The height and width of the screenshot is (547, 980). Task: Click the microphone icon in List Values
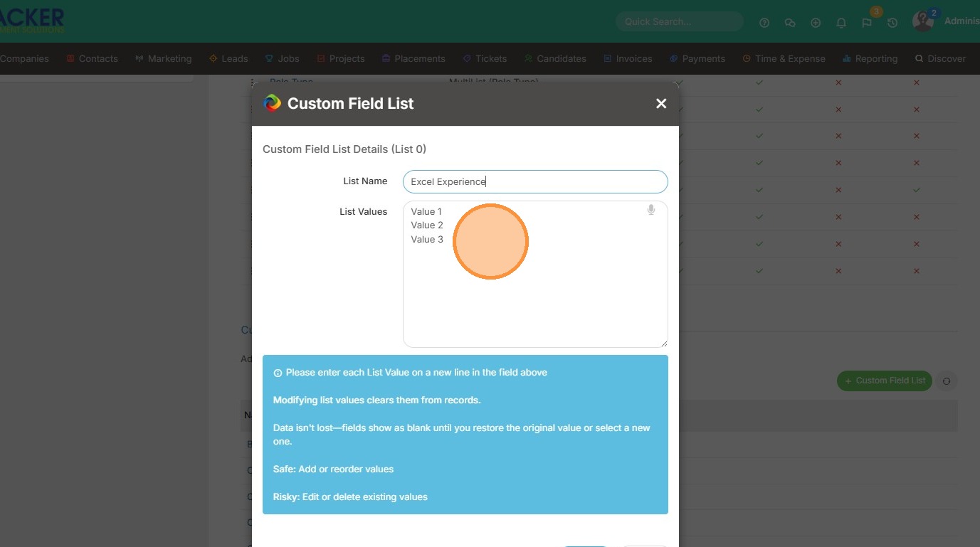pyautogui.click(x=650, y=210)
